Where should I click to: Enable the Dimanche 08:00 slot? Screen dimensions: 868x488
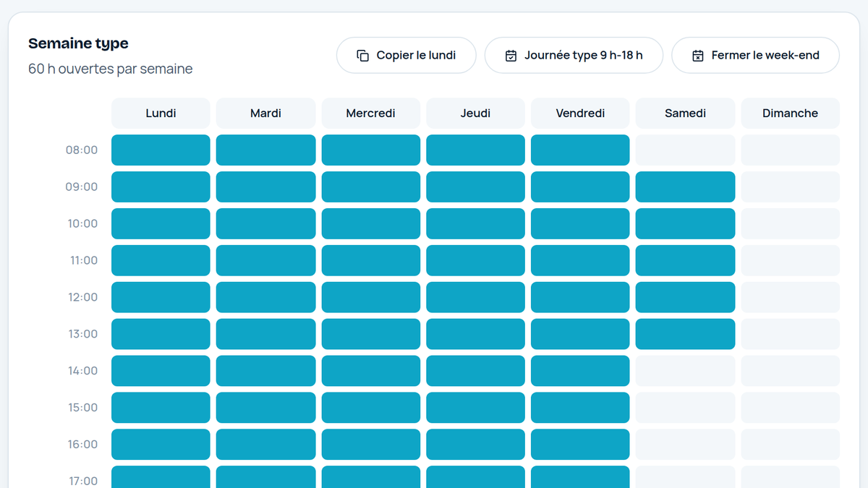(790, 150)
